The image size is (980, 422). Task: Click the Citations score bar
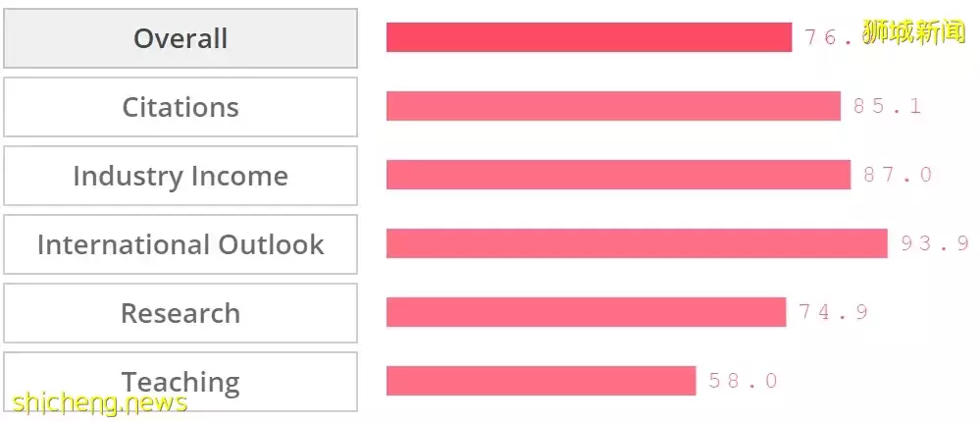tap(613, 106)
